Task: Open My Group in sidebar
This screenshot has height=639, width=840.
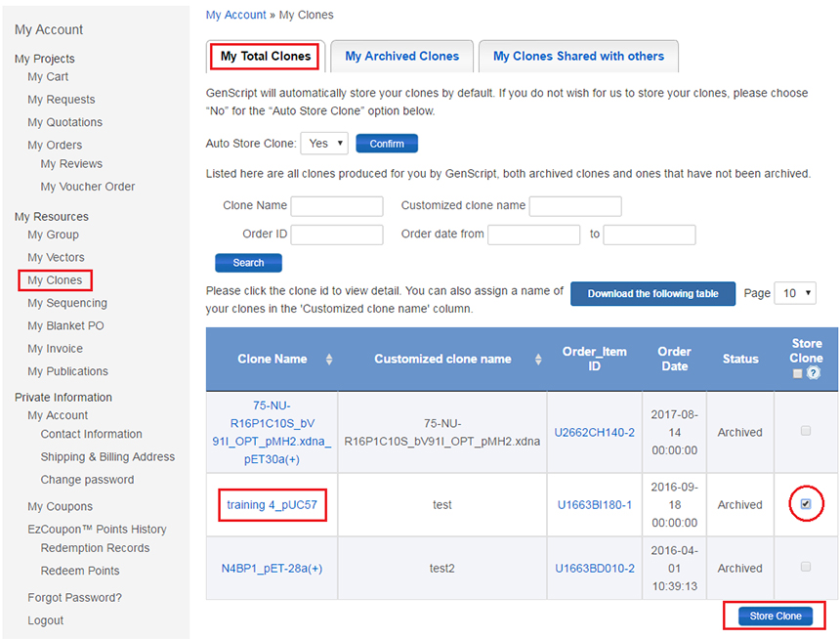Action: (53, 234)
